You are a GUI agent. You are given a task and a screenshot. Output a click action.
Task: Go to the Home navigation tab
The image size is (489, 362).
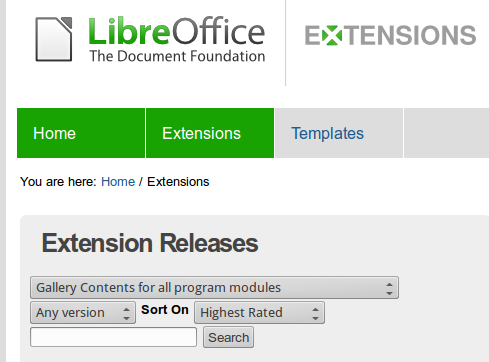[x=81, y=133]
